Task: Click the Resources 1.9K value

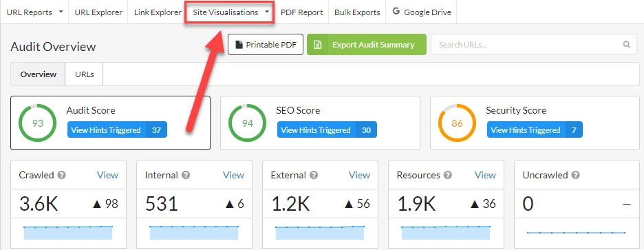Action: pos(416,204)
